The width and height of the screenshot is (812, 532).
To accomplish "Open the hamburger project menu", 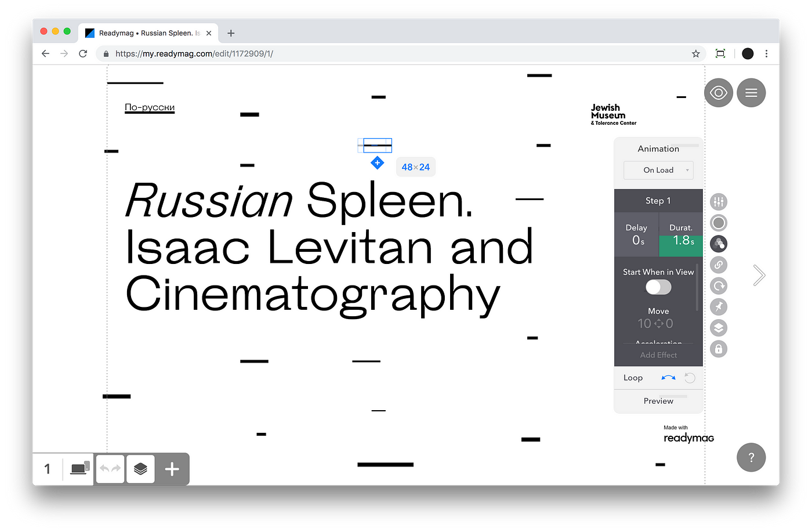I will point(751,93).
